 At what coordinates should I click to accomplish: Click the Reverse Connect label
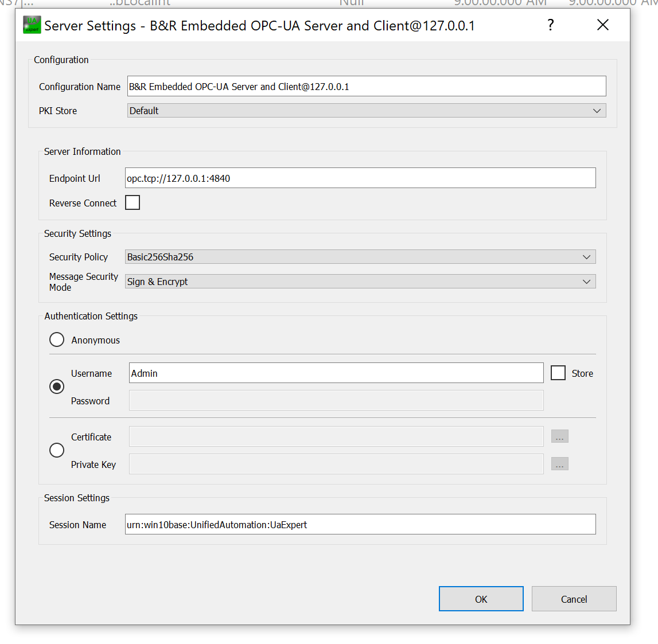coord(83,203)
